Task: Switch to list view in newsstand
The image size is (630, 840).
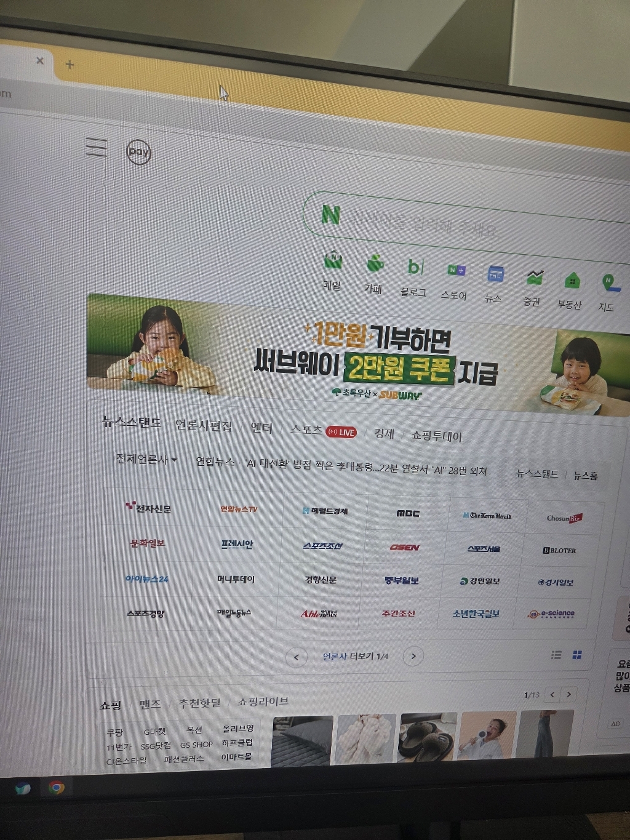Action: coord(556,655)
